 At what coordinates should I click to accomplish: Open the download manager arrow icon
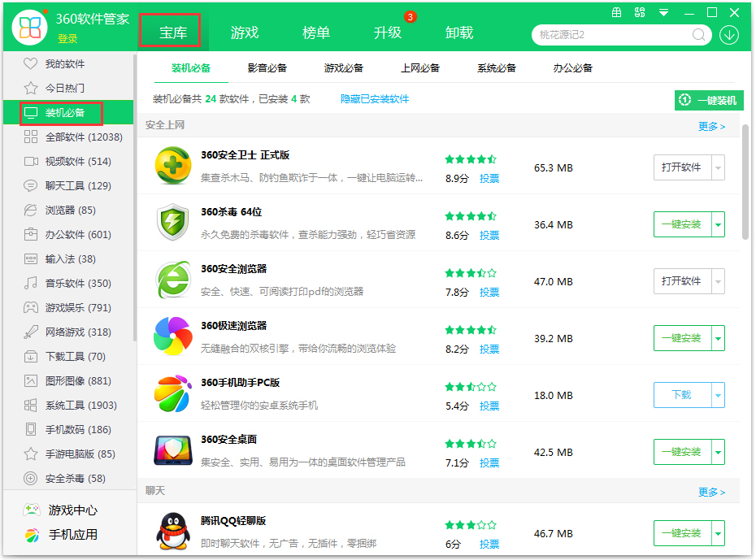pos(729,35)
